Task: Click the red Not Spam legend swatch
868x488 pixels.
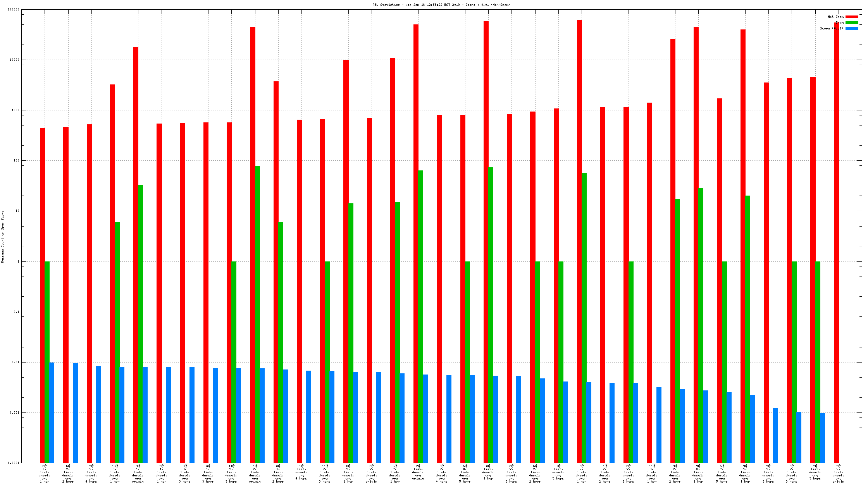Action: tap(852, 17)
